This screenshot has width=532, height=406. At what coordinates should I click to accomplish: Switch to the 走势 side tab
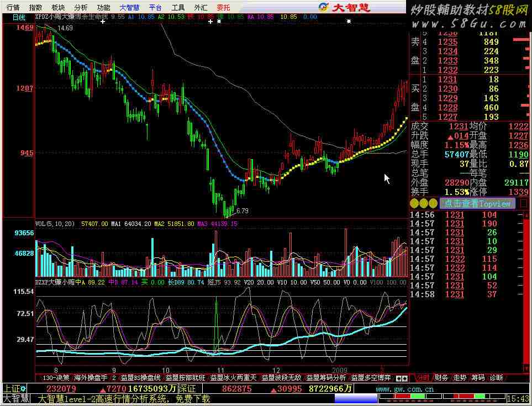pos(460,377)
